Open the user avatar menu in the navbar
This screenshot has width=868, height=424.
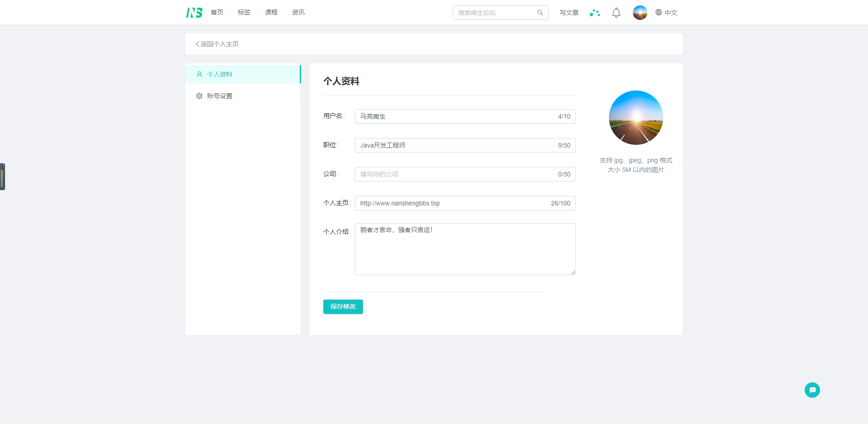640,13
